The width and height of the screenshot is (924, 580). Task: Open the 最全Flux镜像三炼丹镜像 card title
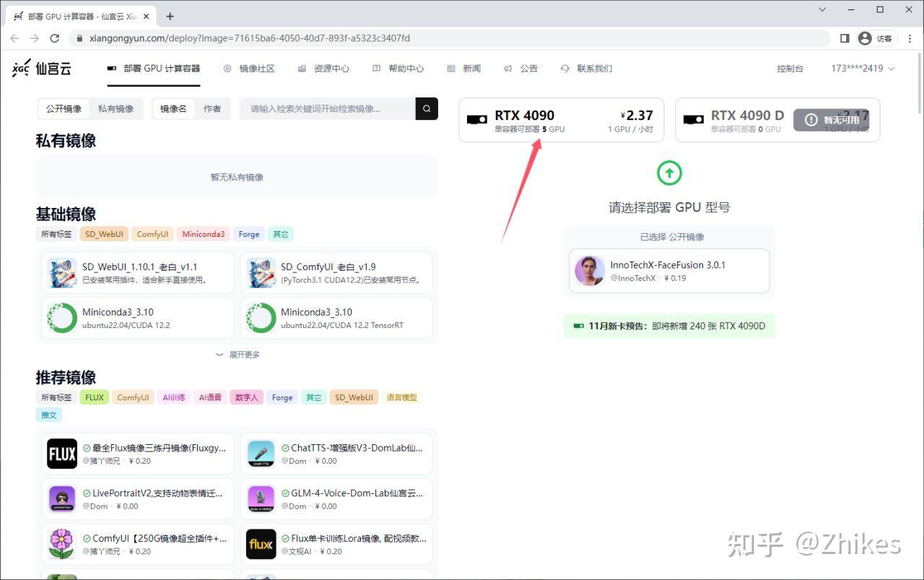click(159, 448)
